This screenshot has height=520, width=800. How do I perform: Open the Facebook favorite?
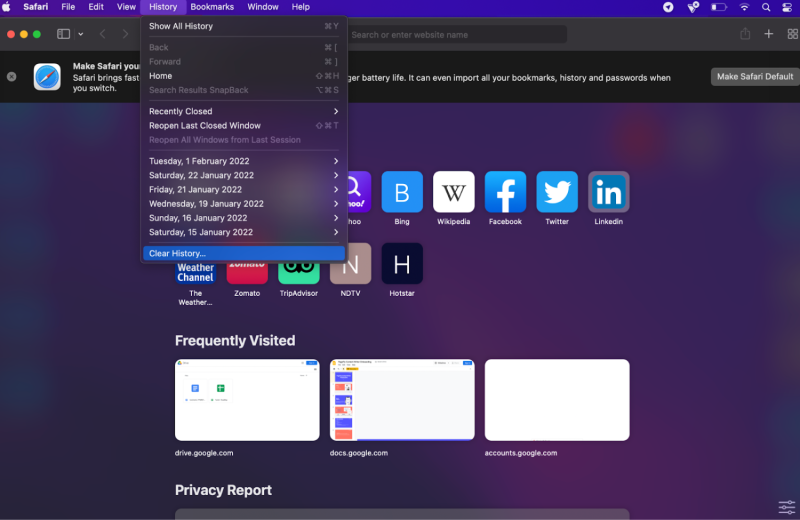click(x=505, y=192)
